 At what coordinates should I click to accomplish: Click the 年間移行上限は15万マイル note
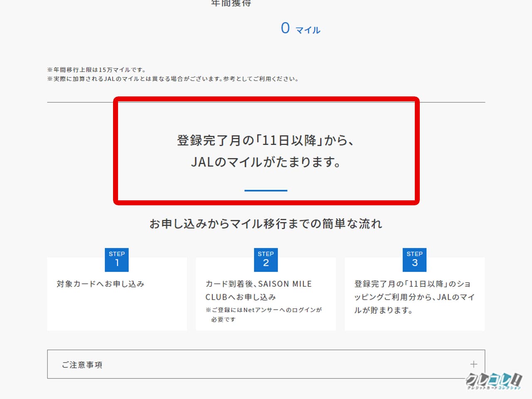(96, 70)
